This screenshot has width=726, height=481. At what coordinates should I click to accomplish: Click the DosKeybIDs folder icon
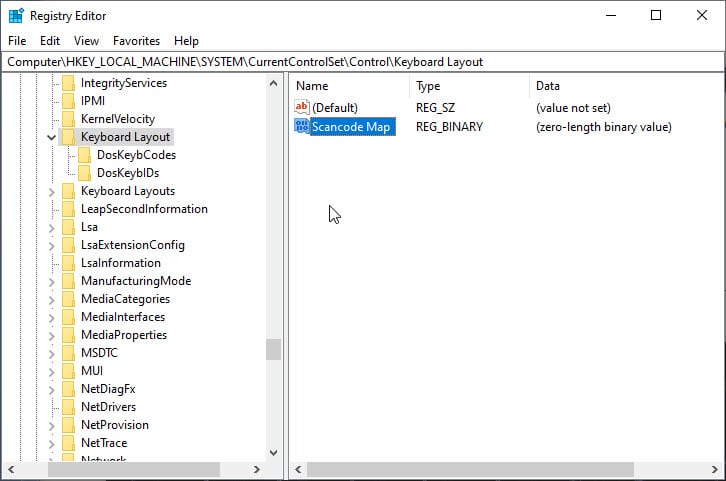pyautogui.click(x=85, y=173)
